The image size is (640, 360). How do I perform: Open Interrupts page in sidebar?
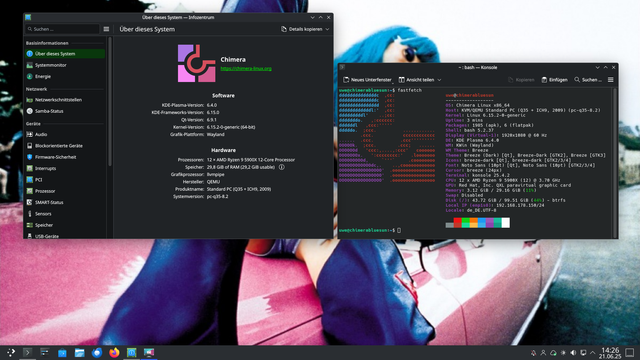pyautogui.click(x=65, y=168)
